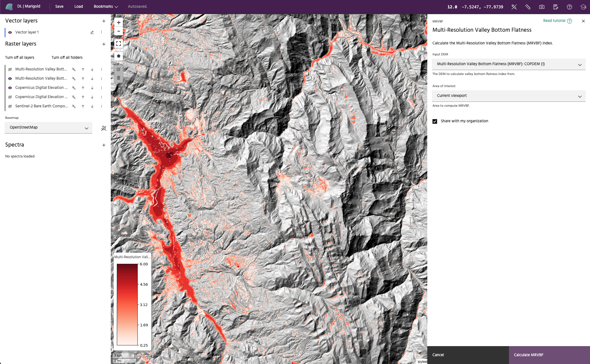Add a new raster layer with plus
Image resolution: width=590 pixels, height=364 pixels.
[104, 44]
